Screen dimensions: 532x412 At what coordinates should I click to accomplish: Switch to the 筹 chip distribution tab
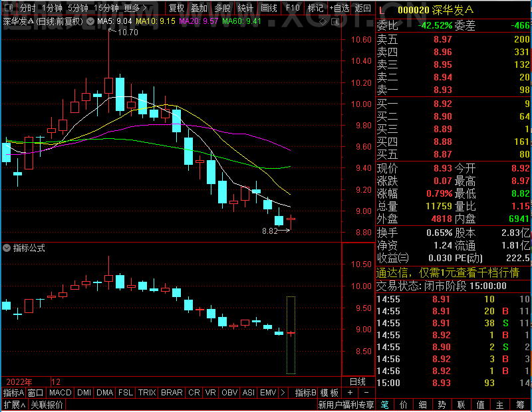tap(521, 405)
